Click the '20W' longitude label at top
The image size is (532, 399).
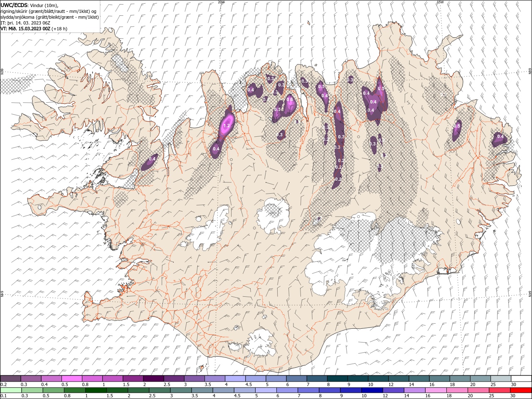221,2
